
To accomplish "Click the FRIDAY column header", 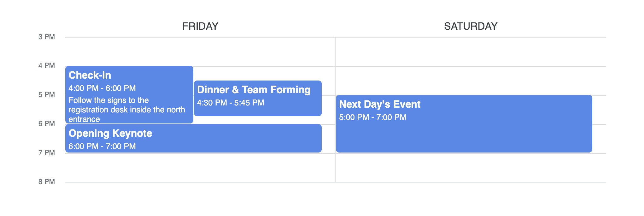I will [x=200, y=26].
